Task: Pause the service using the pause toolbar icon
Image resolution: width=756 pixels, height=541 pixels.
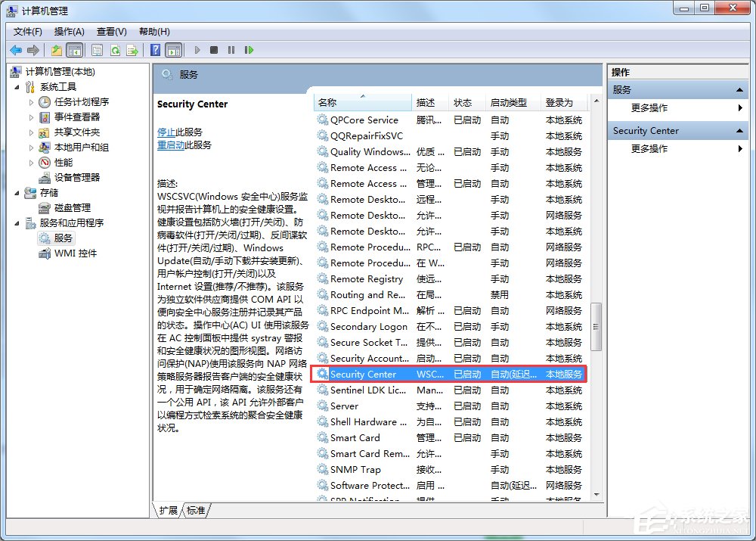Action: click(230, 50)
